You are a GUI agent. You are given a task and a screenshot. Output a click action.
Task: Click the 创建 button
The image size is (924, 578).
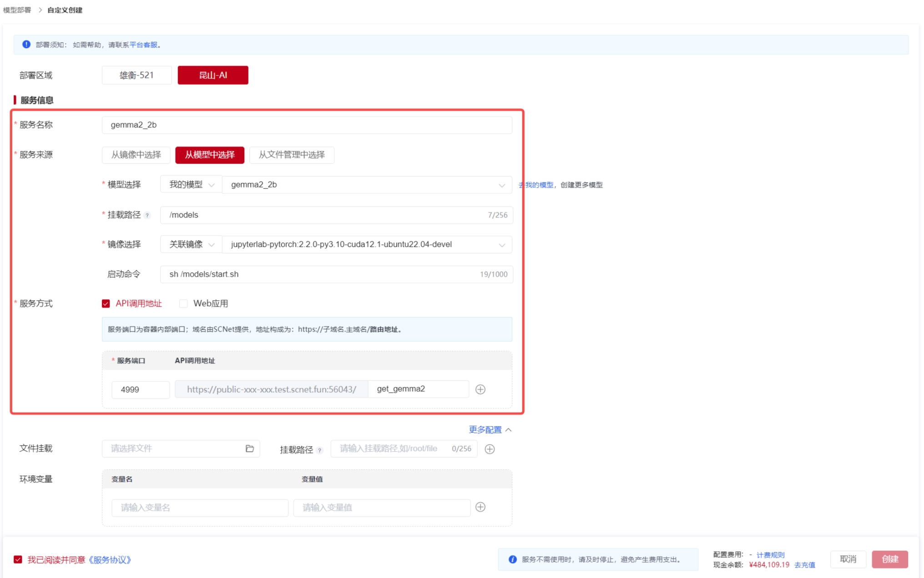coord(889,559)
